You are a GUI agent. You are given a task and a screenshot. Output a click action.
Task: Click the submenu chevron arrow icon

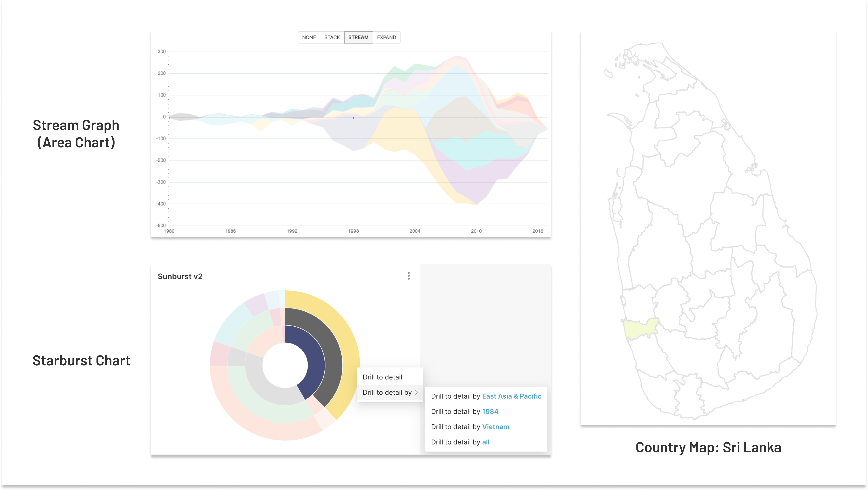(417, 392)
